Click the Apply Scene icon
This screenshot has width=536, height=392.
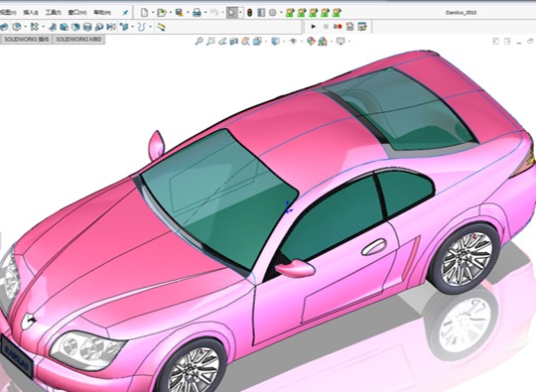(323, 42)
